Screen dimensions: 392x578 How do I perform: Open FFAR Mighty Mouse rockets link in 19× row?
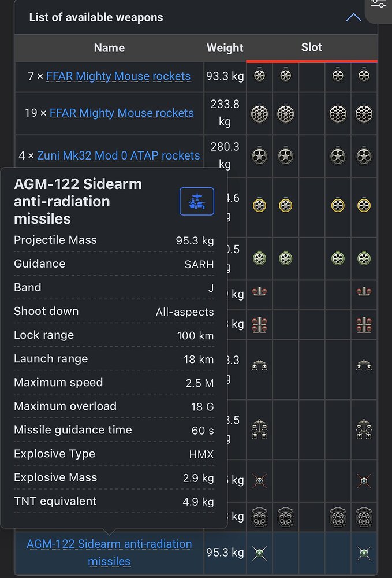click(x=121, y=113)
